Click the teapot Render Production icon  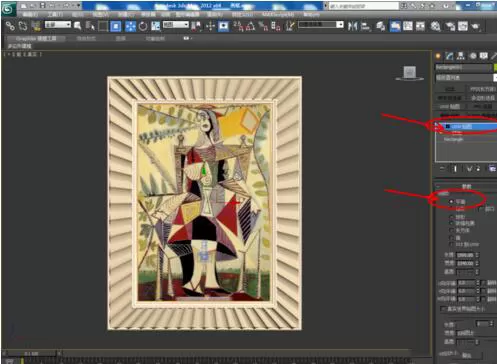(x=476, y=26)
